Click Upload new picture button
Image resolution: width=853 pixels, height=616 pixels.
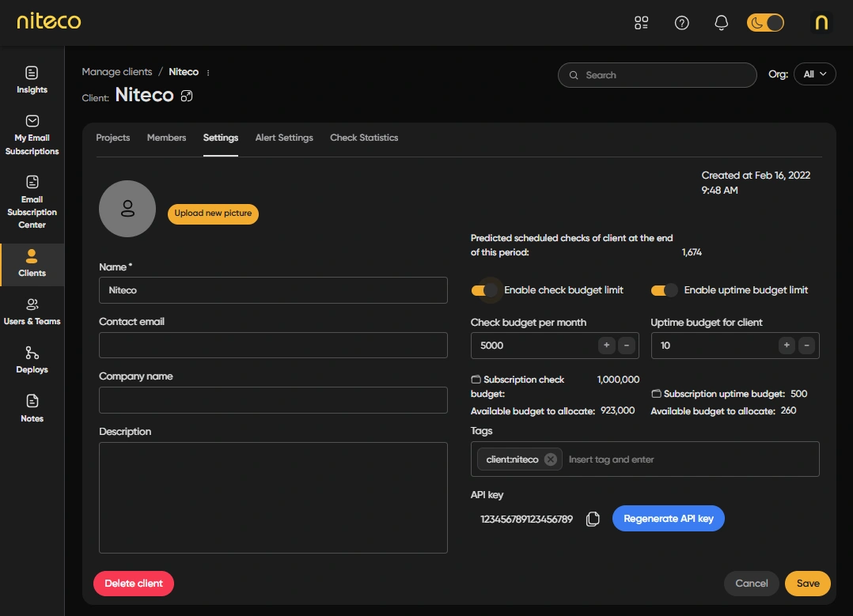coord(214,214)
